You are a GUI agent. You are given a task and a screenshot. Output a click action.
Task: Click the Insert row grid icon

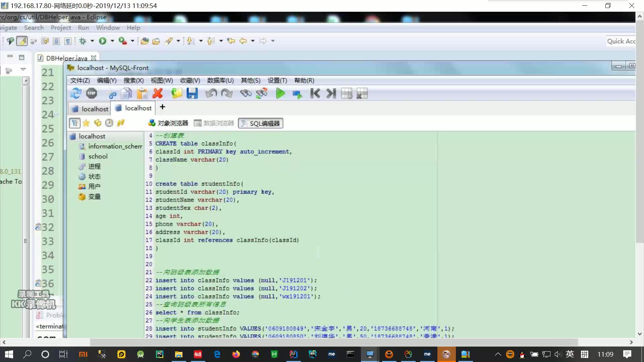(x=347, y=93)
